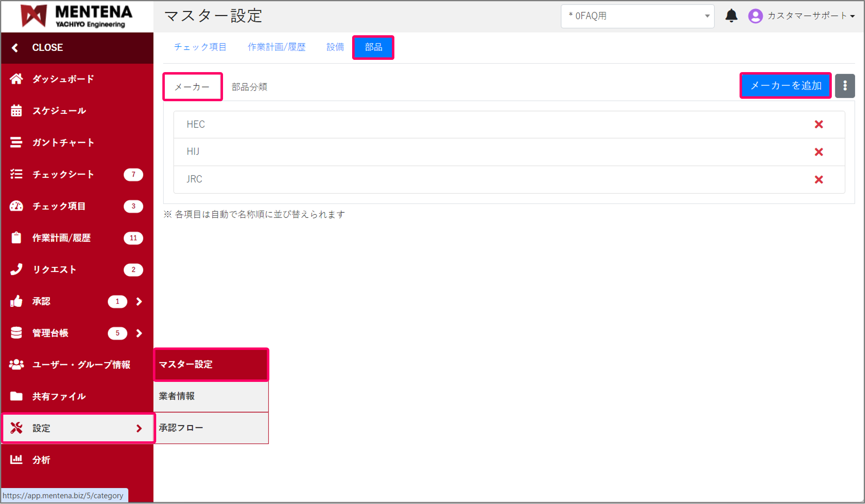Screen dimensions: 865x504
Task: Open Requests via the phone icon
Action: point(16,269)
